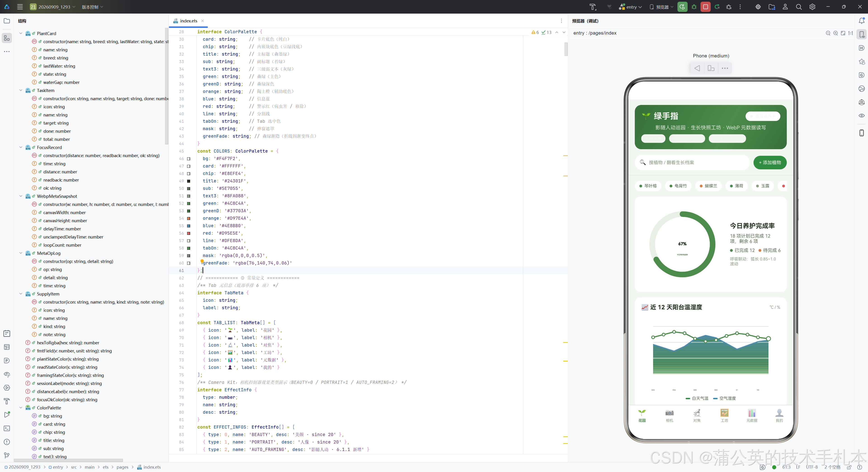Select the 琴叶榕 chip

coord(648,186)
